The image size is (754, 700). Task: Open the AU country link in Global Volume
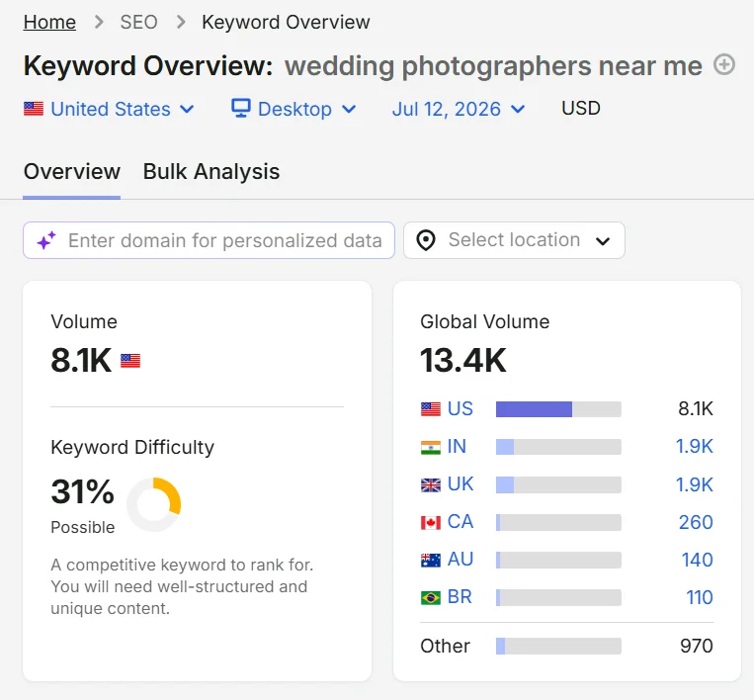tap(461, 559)
